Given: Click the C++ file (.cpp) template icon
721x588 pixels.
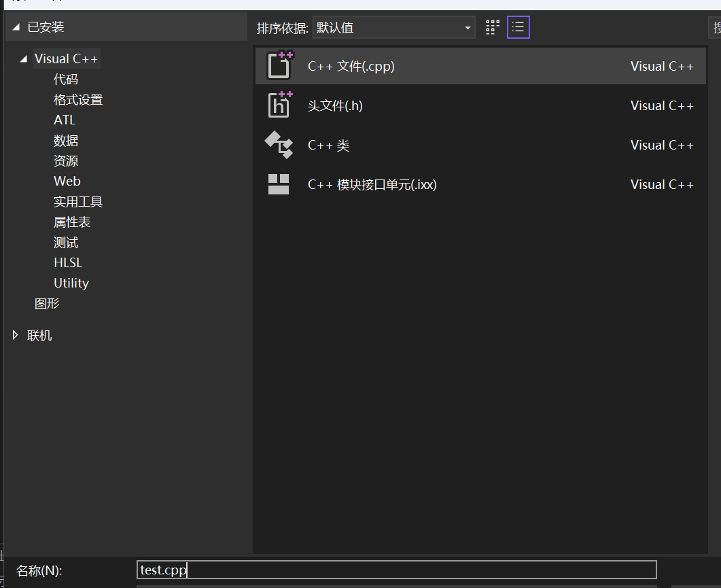Looking at the screenshot, I should coord(279,65).
